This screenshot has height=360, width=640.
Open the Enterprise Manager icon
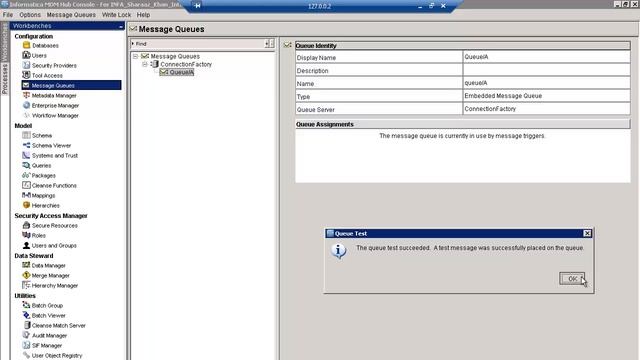click(27, 105)
